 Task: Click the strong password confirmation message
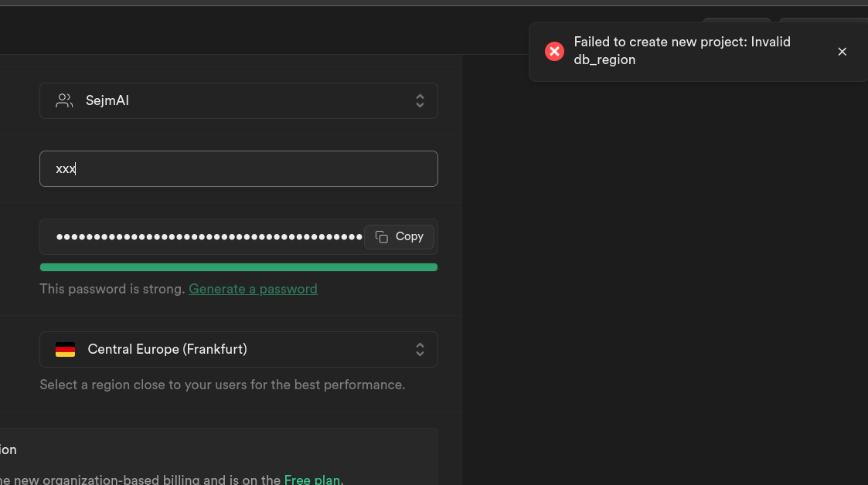[x=111, y=288]
